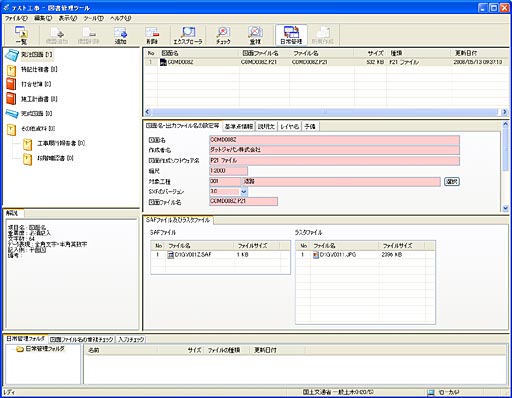Select the 解説 tab in left panel
This screenshot has height=398, width=512.
[13, 213]
